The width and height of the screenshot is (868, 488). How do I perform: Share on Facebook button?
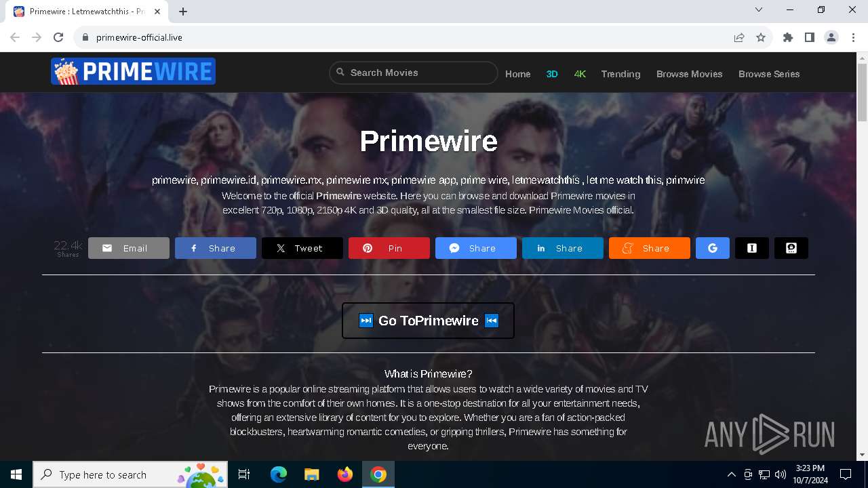pyautogui.click(x=216, y=248)
